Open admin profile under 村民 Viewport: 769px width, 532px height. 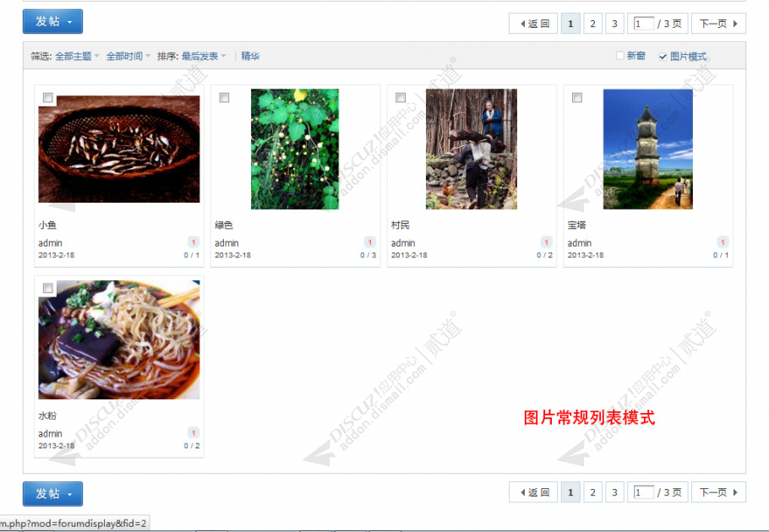pos(403,243)
